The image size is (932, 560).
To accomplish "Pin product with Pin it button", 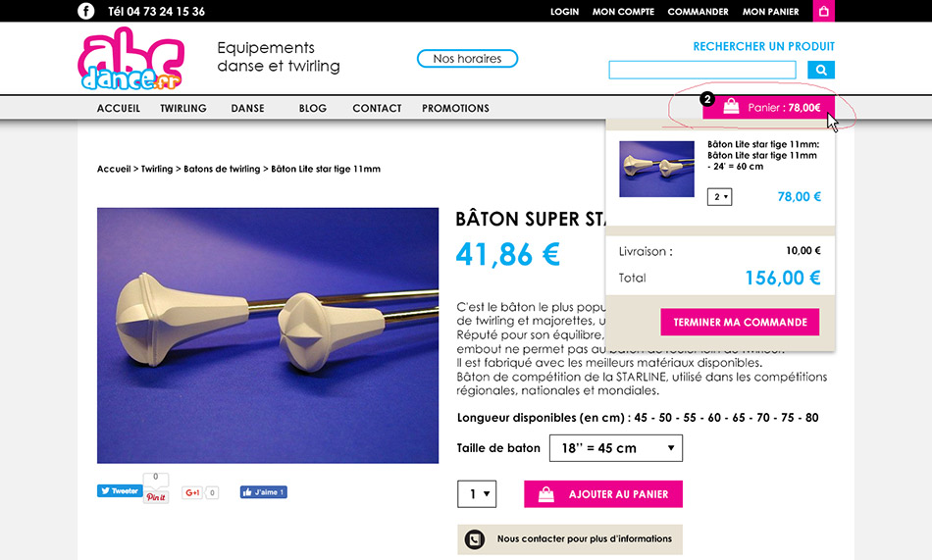I will (156, 497).
